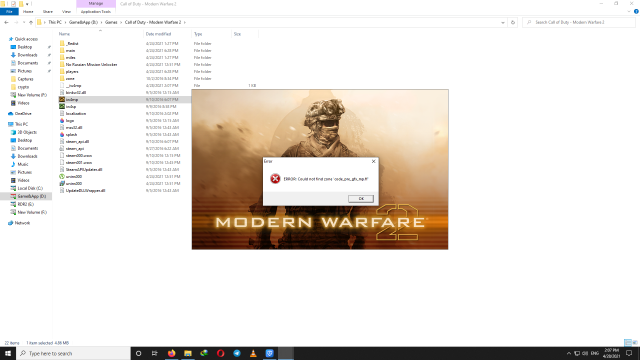The height and width of the screenshot is (360, 640).
Task: Select the players folder
Action: coord(72,71)
